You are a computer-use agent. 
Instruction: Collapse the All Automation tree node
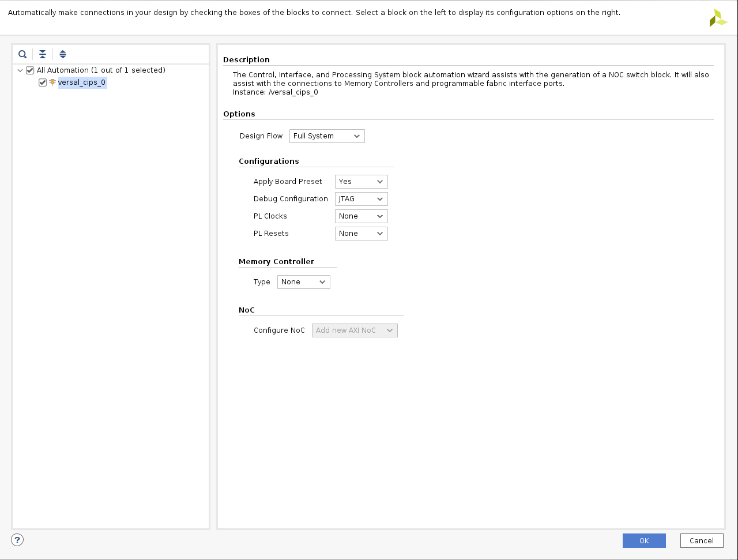click(x=20, y=70)
